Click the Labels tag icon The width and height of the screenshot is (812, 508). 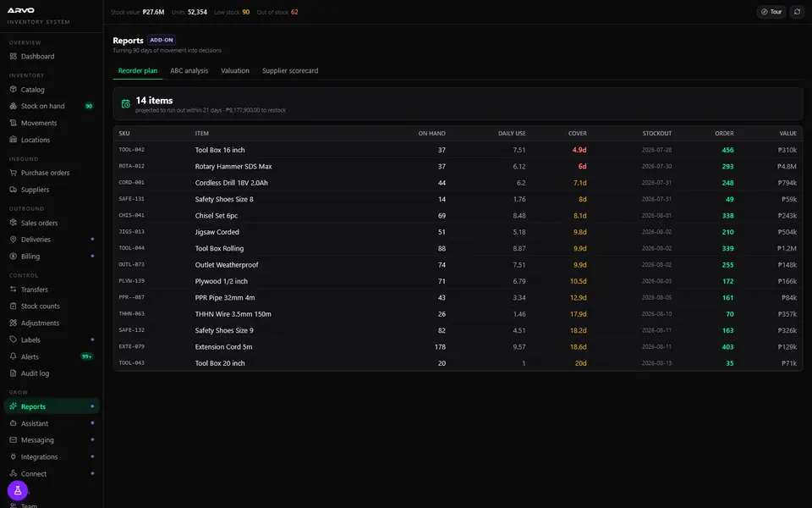pos(13,340)
